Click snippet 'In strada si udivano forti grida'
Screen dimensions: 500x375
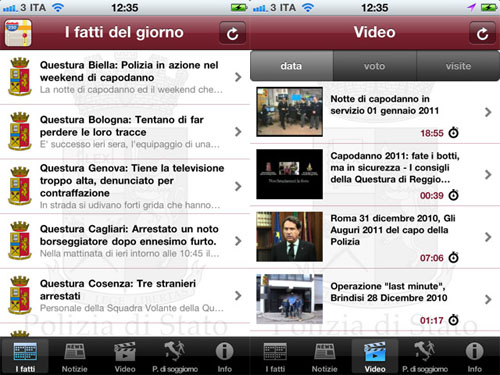[130, 205]
